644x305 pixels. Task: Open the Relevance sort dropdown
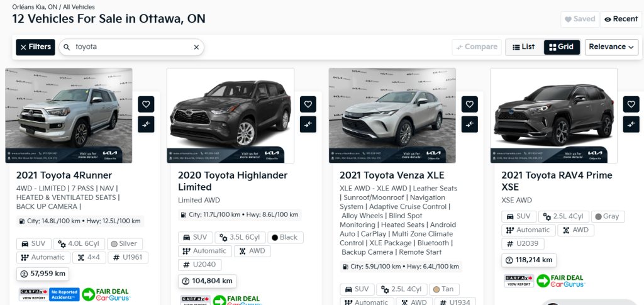point(611,47)
